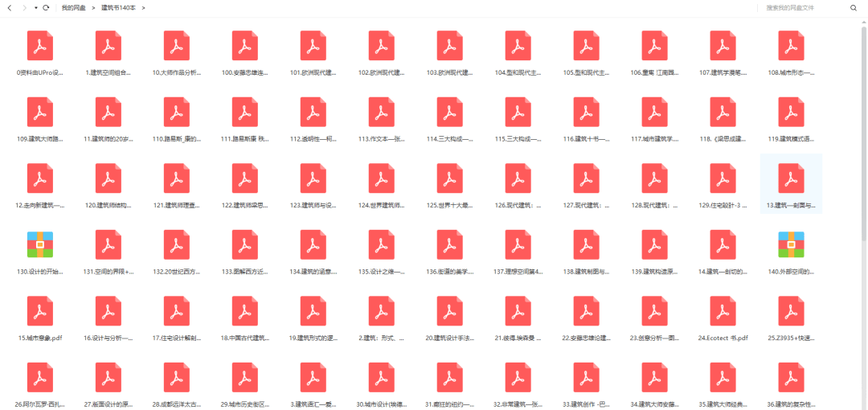Select the 建筑书140本 breadcrumb folder
This screenshot has height=410, width=868.
[118, 7]
